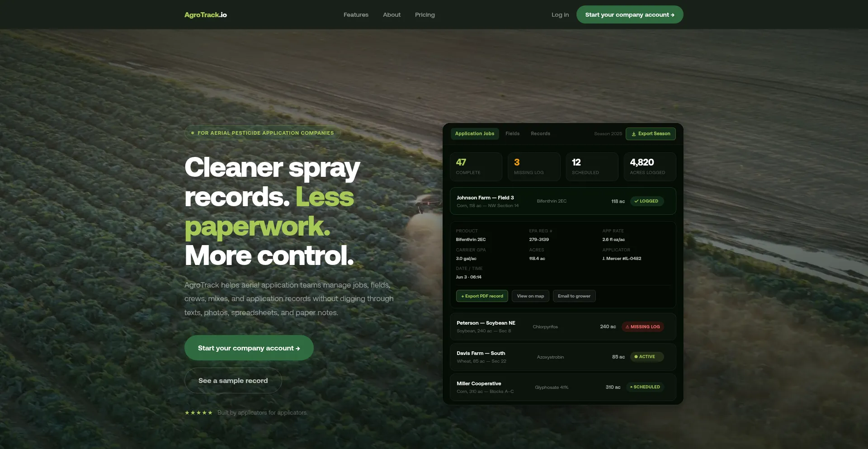The width and height of the screenshot is (868, 449).
Task: Go to the Pricing page
Action: click(425, 15)
